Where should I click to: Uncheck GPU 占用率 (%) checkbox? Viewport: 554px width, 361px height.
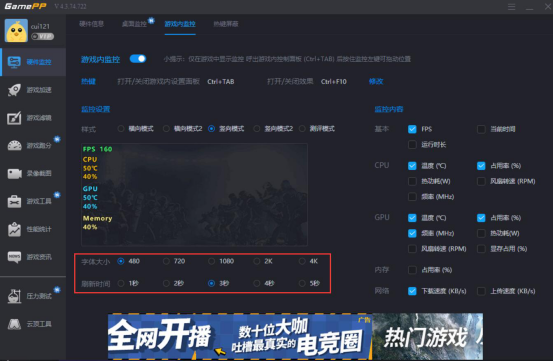click(481, 218)
